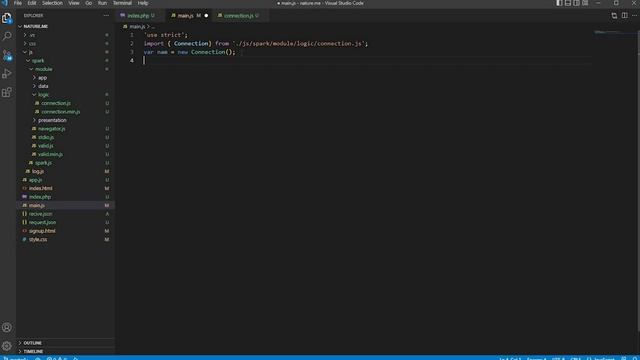Toggle the primary side bar layout icon
The width and height of the screenshot is (640, 360).
(559, 3)
